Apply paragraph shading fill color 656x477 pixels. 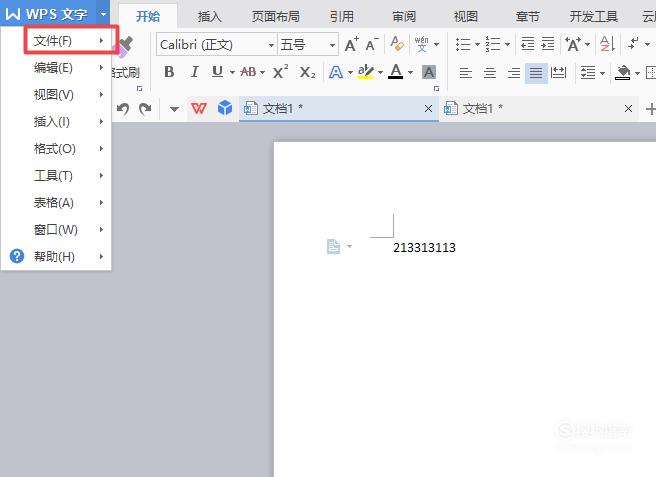[623, 73]
